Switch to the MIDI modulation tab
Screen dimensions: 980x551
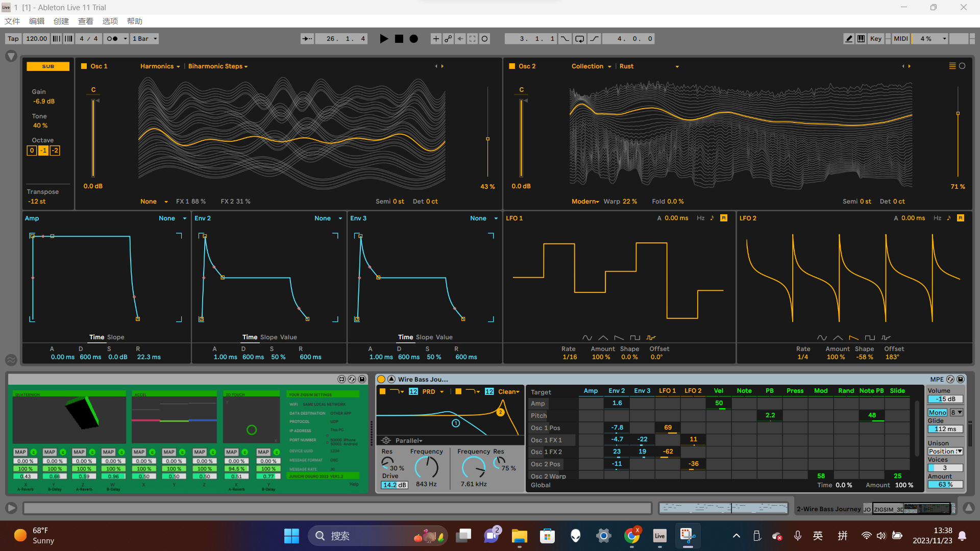point(901,39)
